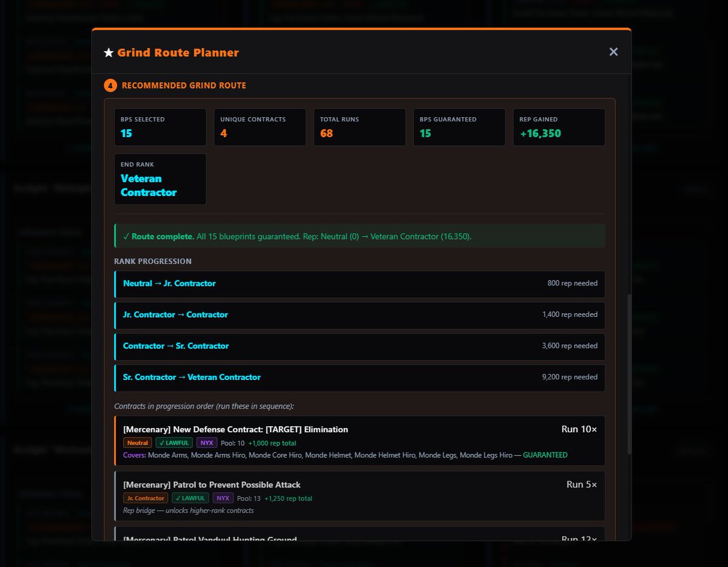
Task: Click the star icon beside Grind Route Planner
Action: click(109, 53)
